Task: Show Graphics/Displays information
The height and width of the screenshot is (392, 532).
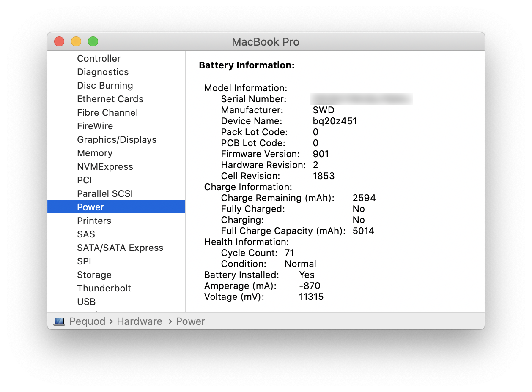Action: coord(116,140)
